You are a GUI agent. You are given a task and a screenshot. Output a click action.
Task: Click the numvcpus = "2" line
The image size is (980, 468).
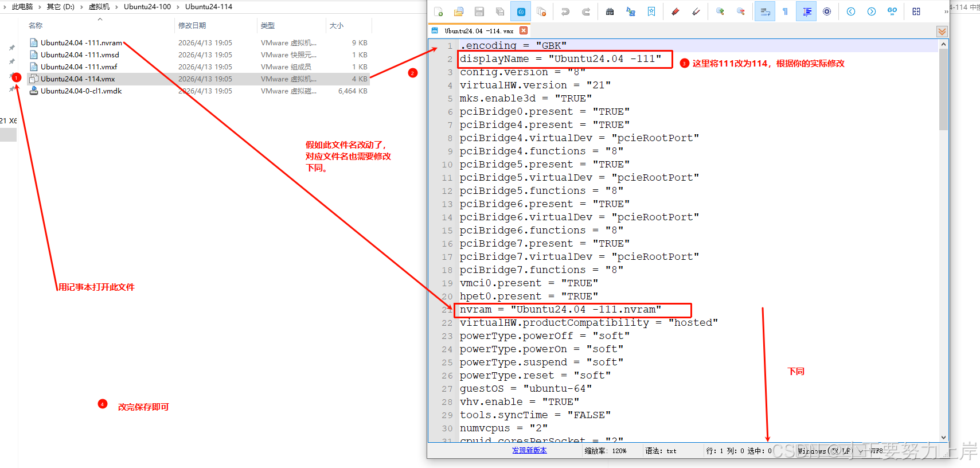coord(503,428)
